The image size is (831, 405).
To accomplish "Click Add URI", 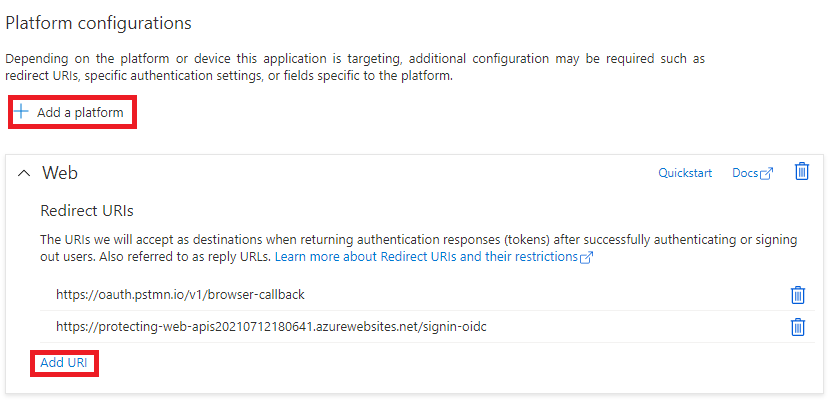I will pyautogui.click(x=64, y=363).
